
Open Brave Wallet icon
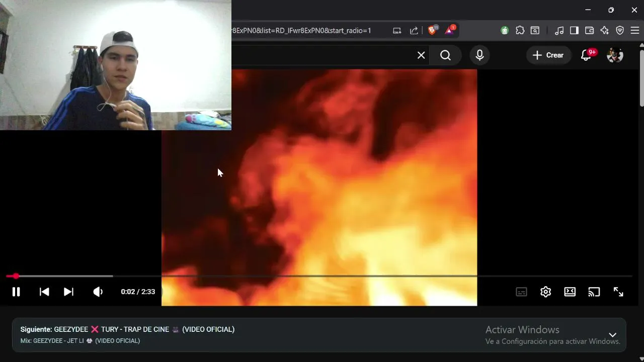pyautogui.click(x=589, y=31)
